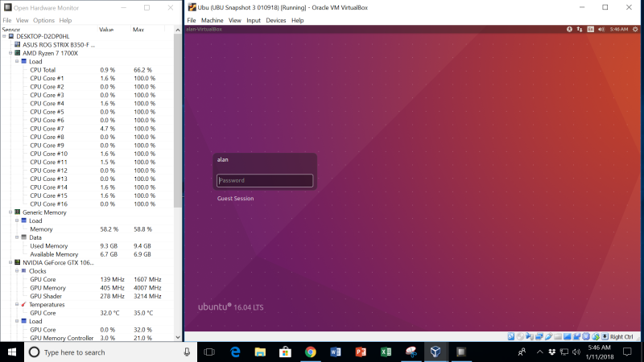This screenshot has width=644, height=362.
Task: Open Ubuntu system gear menu
Action: coord(635,29)
